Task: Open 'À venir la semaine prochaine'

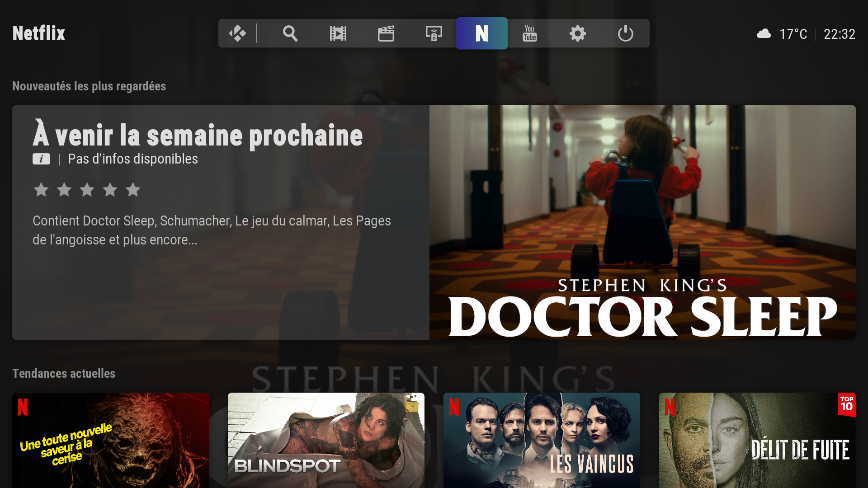Action: (x=198, y=134)
